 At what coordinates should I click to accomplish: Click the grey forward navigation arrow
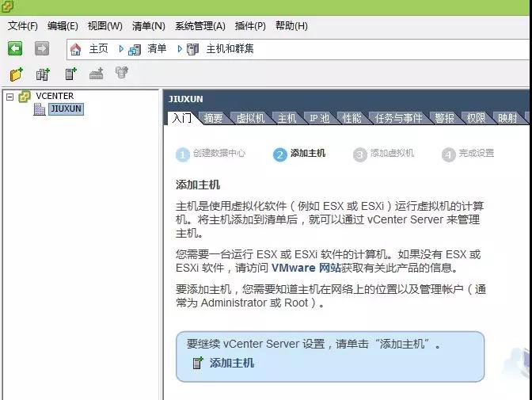[x=42, y=48]
